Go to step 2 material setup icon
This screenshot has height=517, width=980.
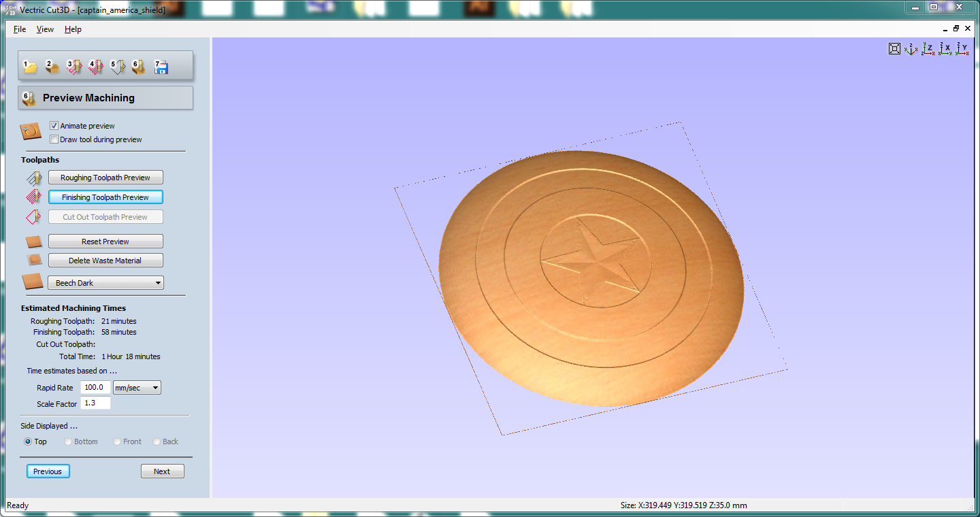(52, 67)
